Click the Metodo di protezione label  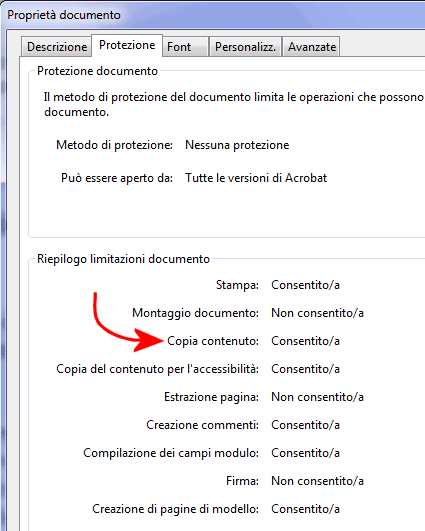point(114,145)
